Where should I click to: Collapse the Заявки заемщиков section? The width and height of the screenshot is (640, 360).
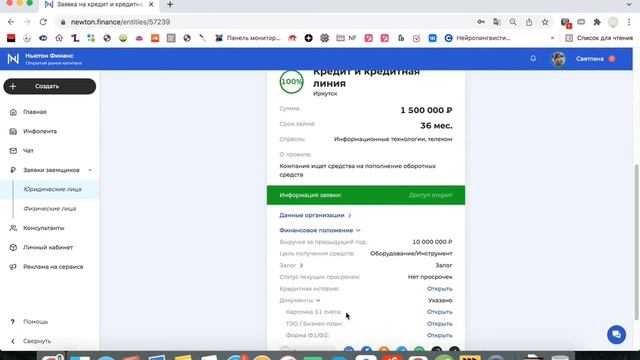pos(90,170)
